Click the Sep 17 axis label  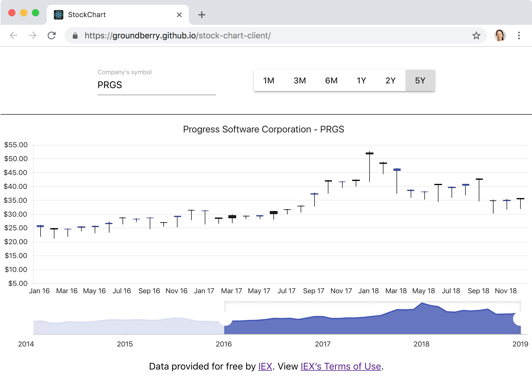coord(314,291)
